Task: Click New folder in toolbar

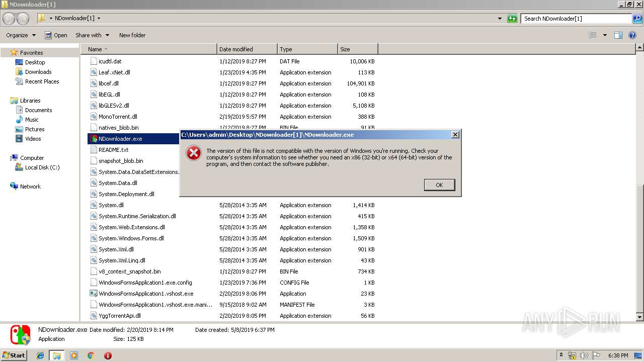Action: click(x=132, y=35)
